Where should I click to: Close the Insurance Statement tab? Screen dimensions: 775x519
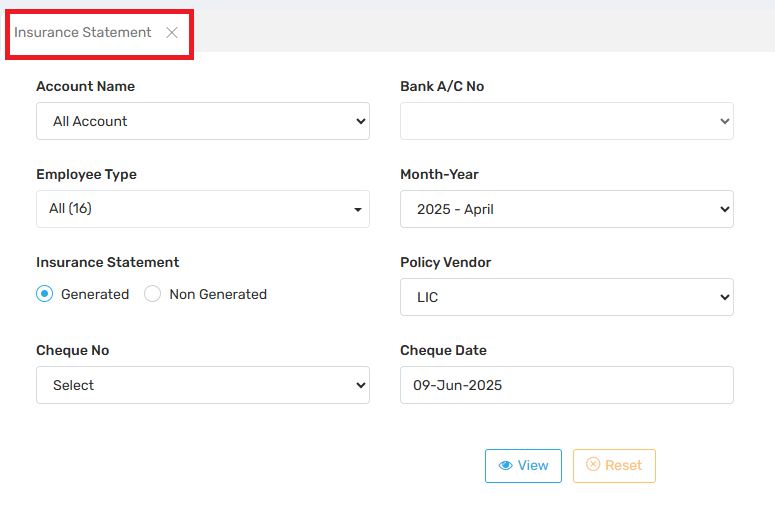[172, 33]
